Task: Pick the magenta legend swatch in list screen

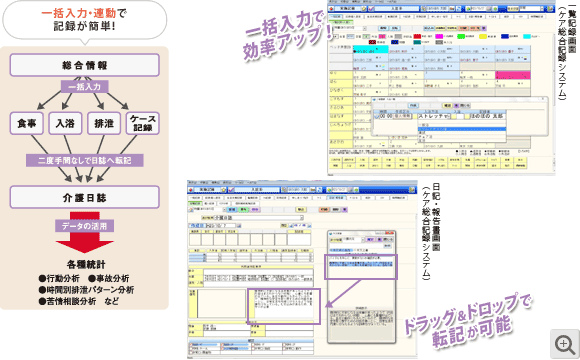Action: tap(439, 36)
